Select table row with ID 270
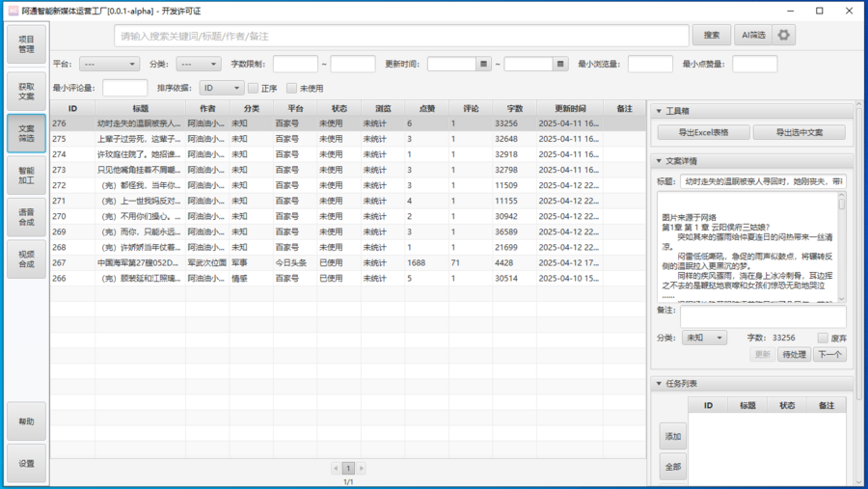 [x=348, y=217]
